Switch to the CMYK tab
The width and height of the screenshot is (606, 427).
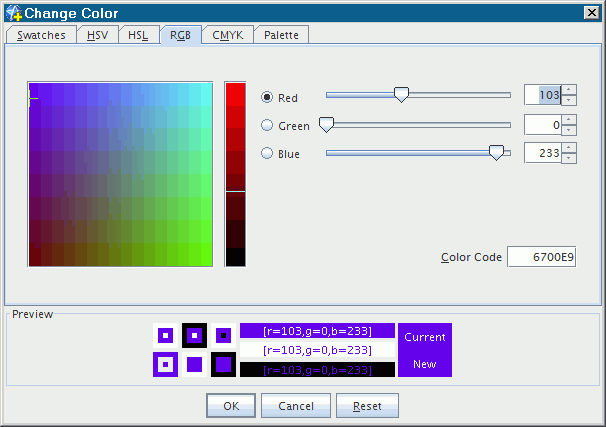pos(226,35)
